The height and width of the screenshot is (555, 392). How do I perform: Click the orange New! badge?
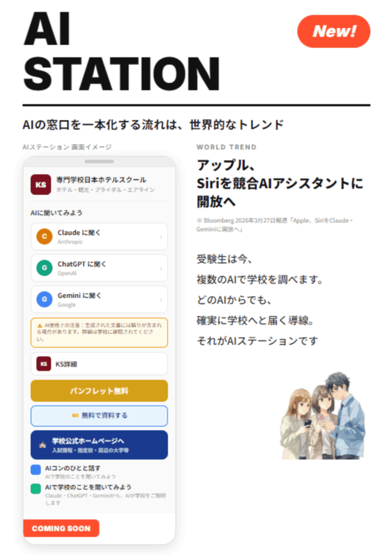pos(334,31)
